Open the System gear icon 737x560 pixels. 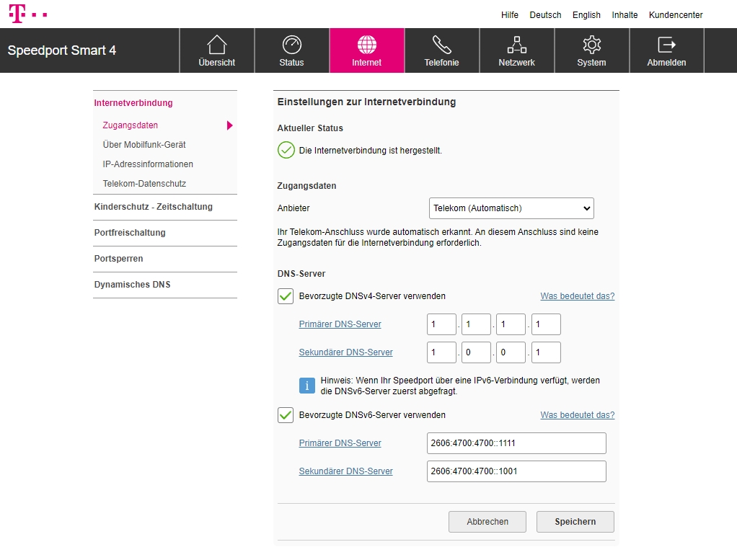[x=591, y=45]
